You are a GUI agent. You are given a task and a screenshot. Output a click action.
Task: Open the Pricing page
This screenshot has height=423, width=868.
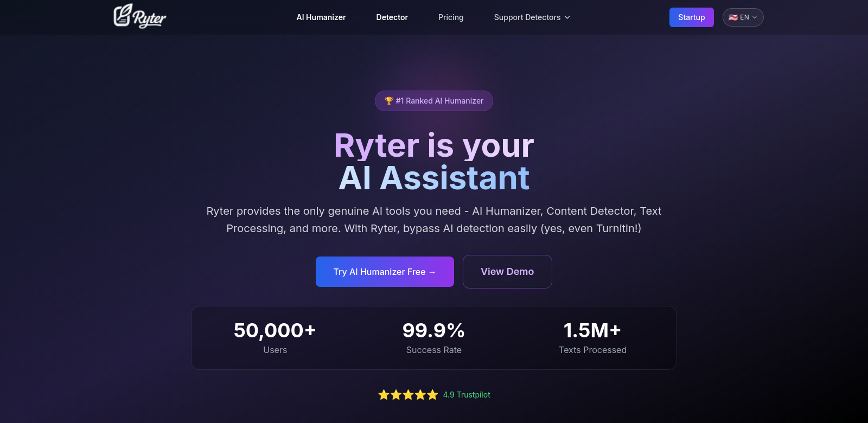point(451,17)
